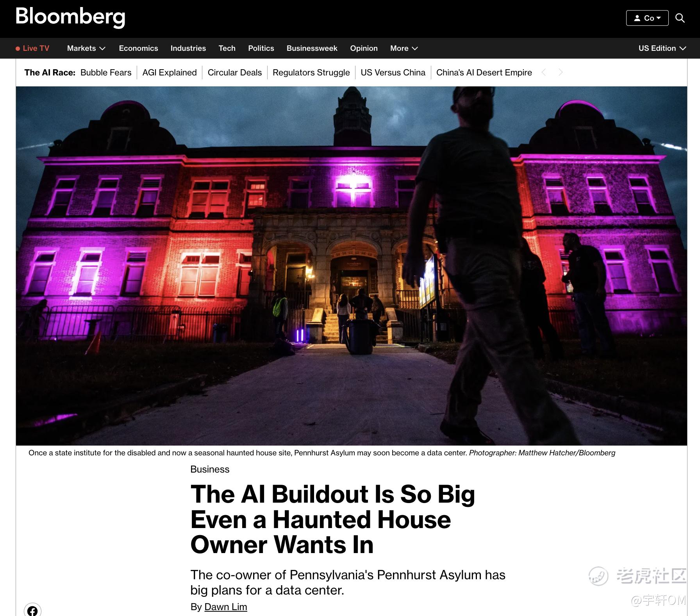Share article via Facebook icon

32,610
